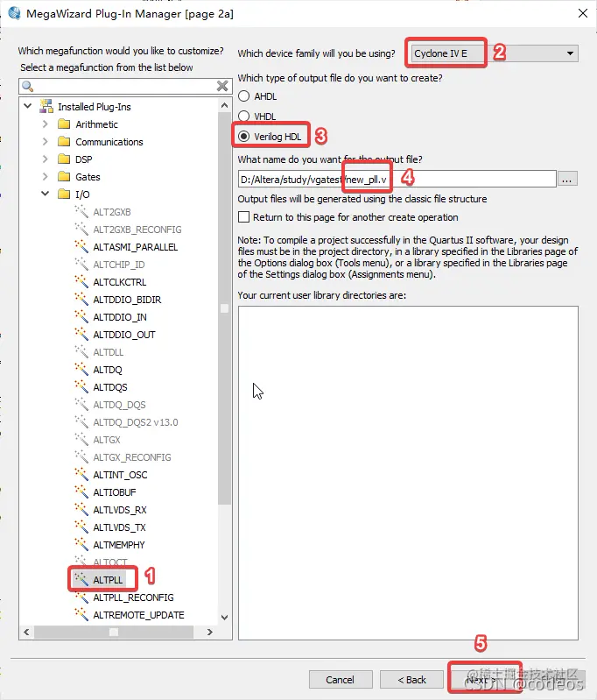Clear the megafunction search with X icon
597x700 pixels.
pos(222,86)
